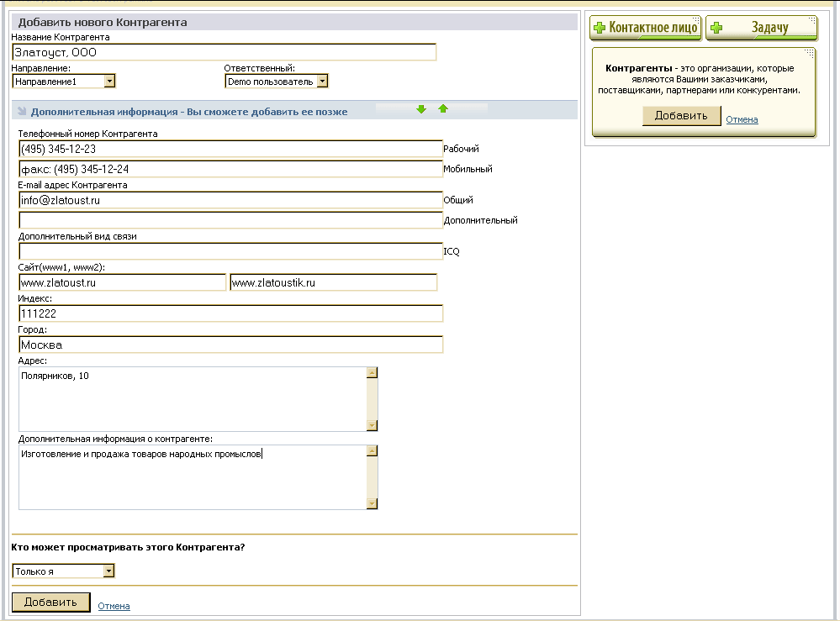Image resolution: width=840 pixels, height=621 pixels.
Task: Collapse the Дополнительная информация section arrow
Action: pos(22,112)
